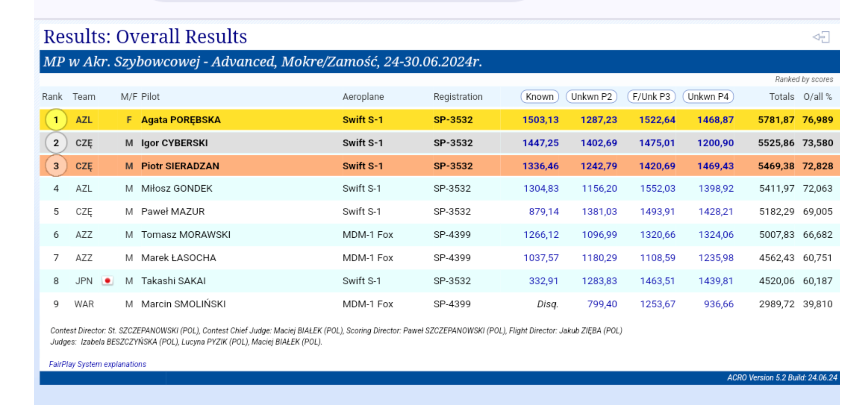The width and height of the screenshot is (868, 405).
Task: Click Miłosz GONDEK's F/Unk P3 score 1552,03
Action: [657, 189]
